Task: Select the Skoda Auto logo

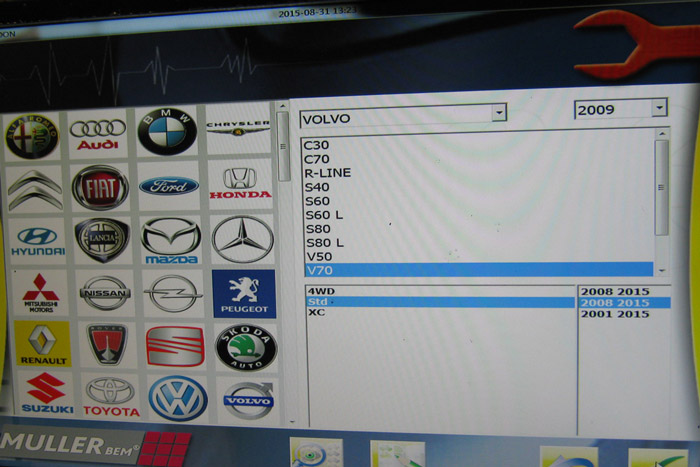Action: click(246, 347)
